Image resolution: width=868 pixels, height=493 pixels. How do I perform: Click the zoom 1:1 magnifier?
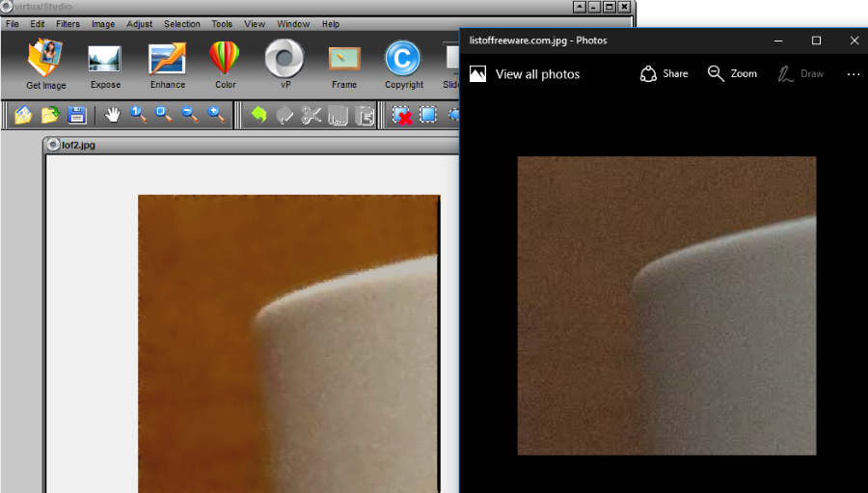138,115
